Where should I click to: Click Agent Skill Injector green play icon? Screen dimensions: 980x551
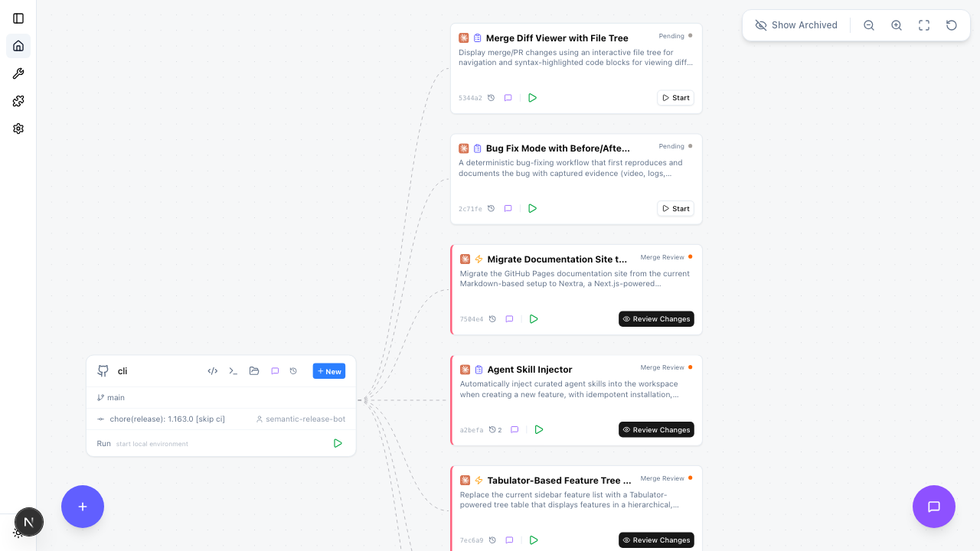[539, 430]
